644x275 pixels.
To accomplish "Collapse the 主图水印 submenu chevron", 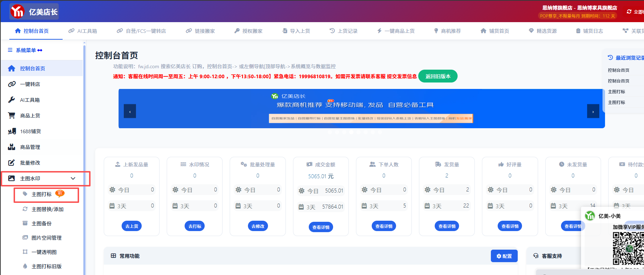I will [73, 179].
